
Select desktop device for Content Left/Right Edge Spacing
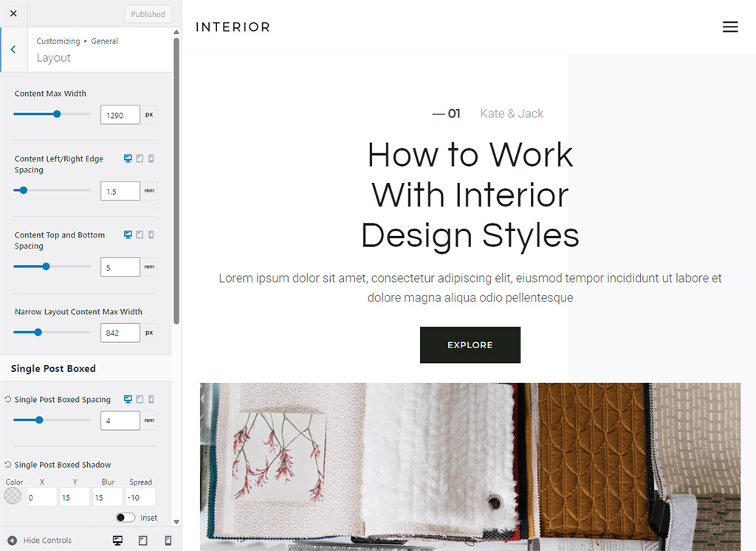click(128, 159)
